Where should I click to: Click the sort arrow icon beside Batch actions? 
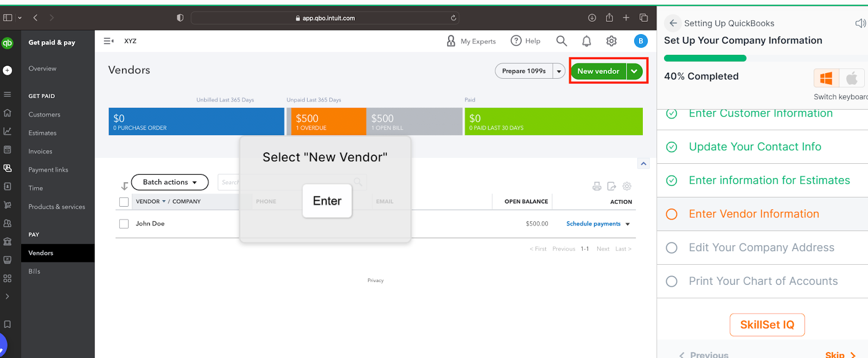[x=124, y=186]
